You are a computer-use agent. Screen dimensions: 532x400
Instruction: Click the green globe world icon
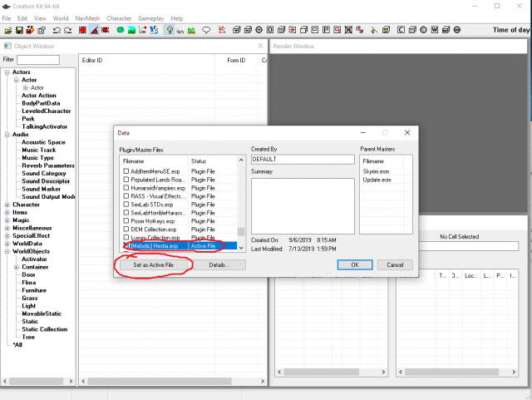coord(120,31)
